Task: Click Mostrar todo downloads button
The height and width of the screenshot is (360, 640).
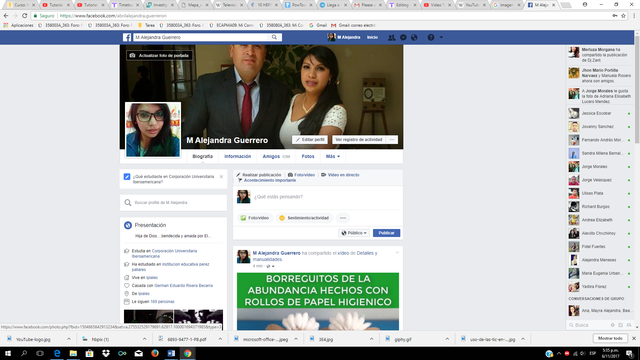Action: tap(610, 338)
